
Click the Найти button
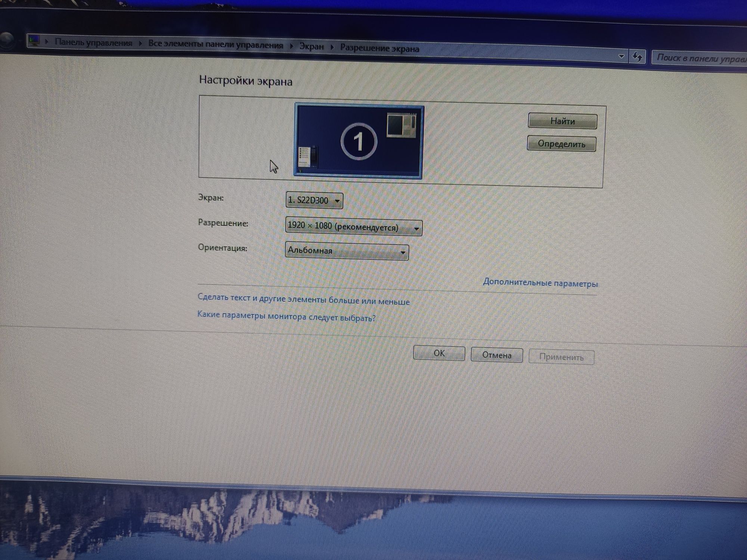(x=562, y=121)
